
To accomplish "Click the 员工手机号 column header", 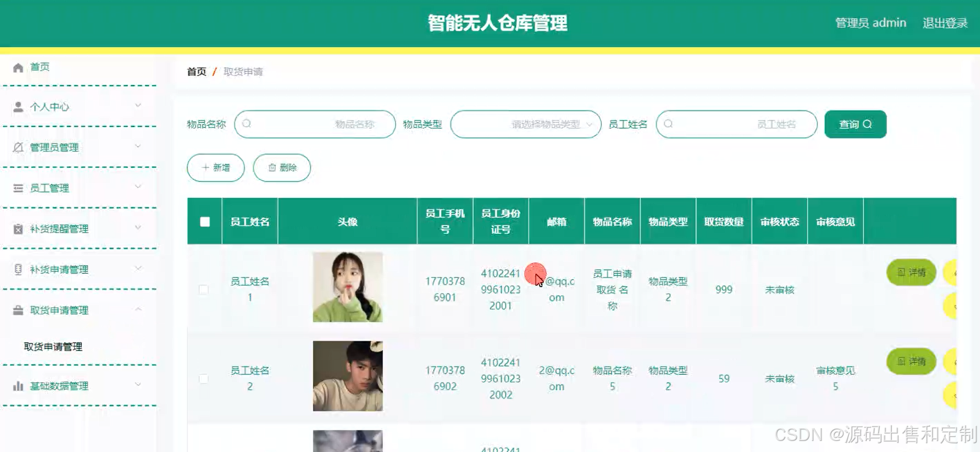I will (445, 221).
